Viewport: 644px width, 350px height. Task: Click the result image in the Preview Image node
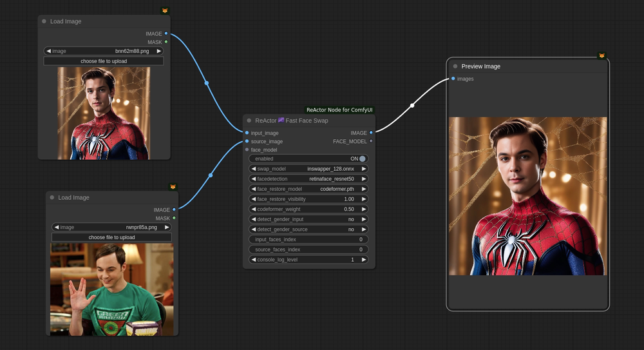click(x=528, y=196)
